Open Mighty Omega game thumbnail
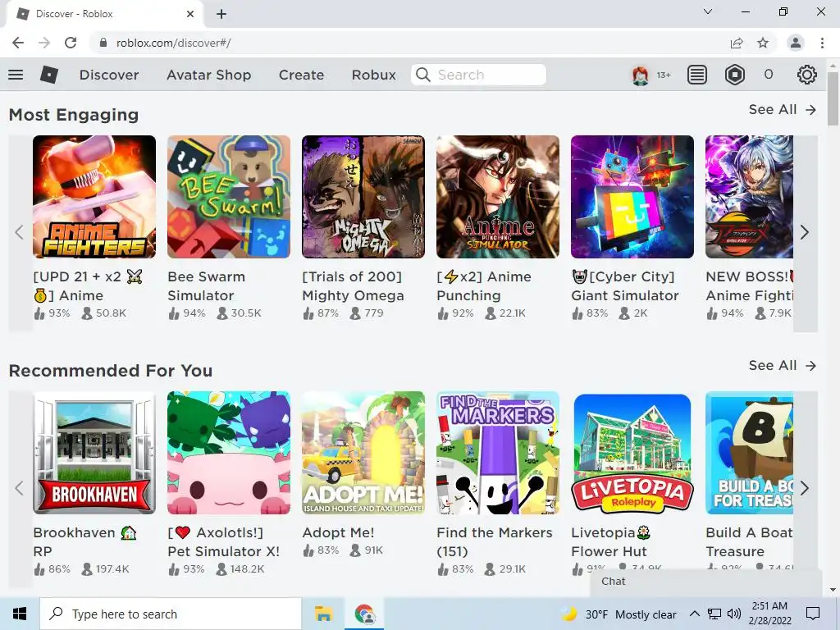 click(x=363, y=197)
